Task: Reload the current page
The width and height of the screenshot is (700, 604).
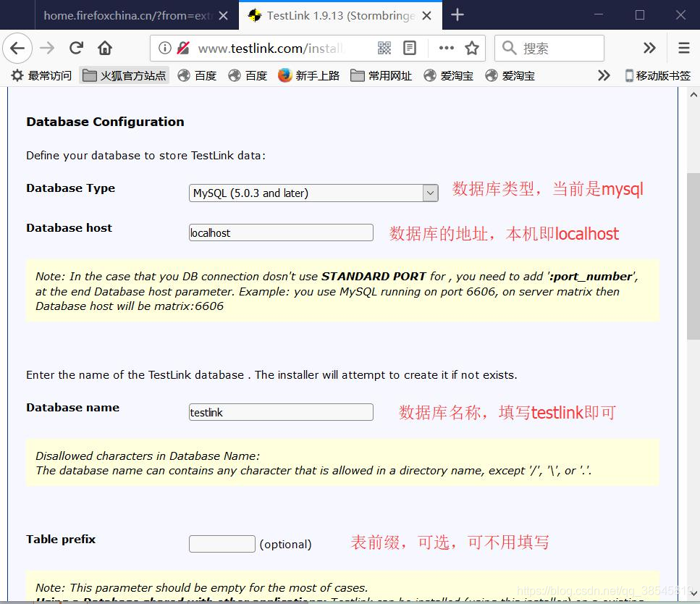Action: pyautogui.click(x=76, y=48)
